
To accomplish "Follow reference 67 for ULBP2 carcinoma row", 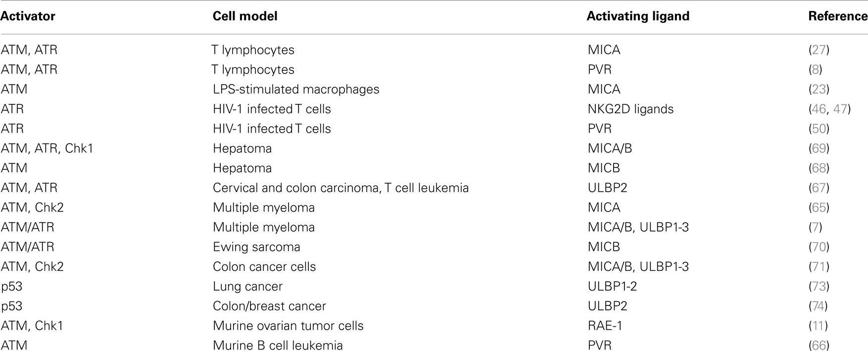I will (819, 188).
